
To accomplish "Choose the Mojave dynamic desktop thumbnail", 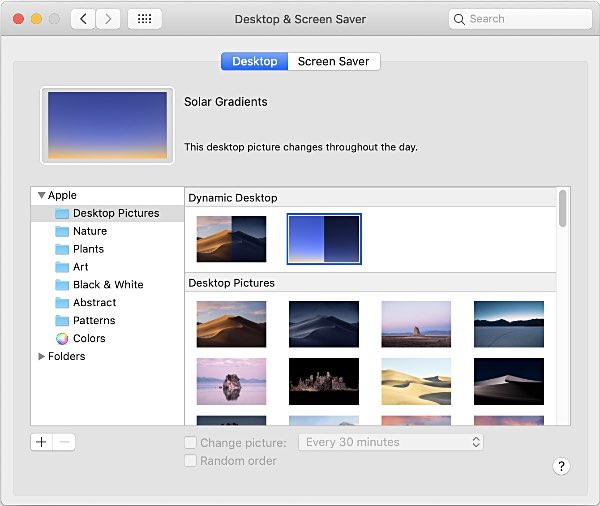I will click(x=231, y=239).
